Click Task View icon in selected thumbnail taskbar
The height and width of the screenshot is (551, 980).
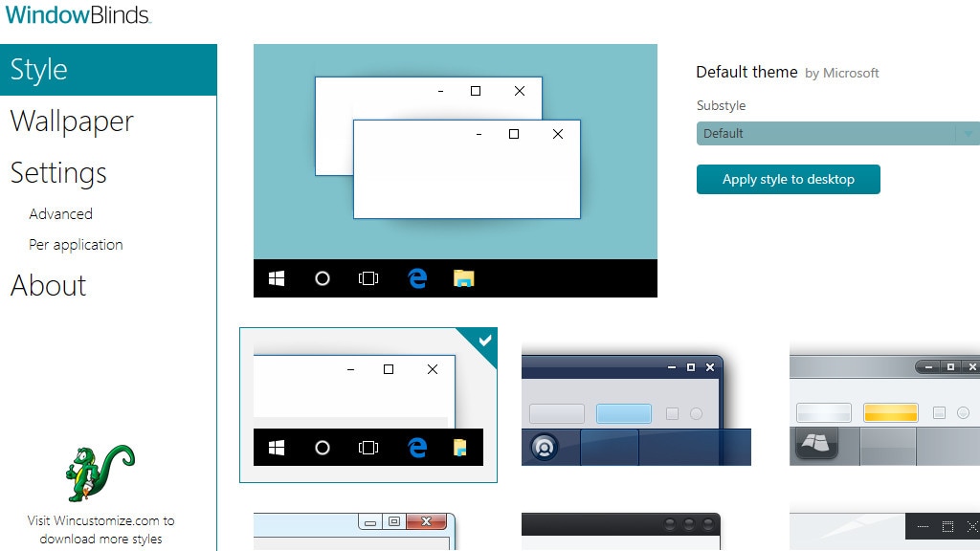pos(368,448)
